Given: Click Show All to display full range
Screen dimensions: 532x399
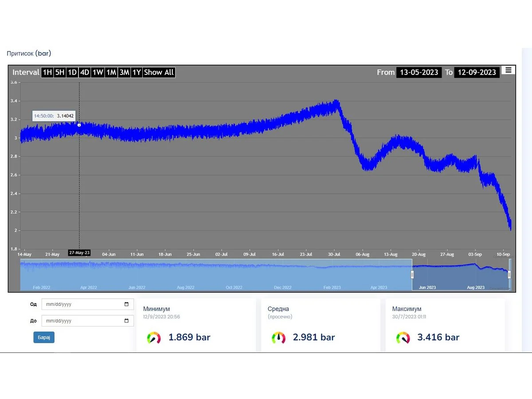Looking at the screenshot, I should [159, 72].
